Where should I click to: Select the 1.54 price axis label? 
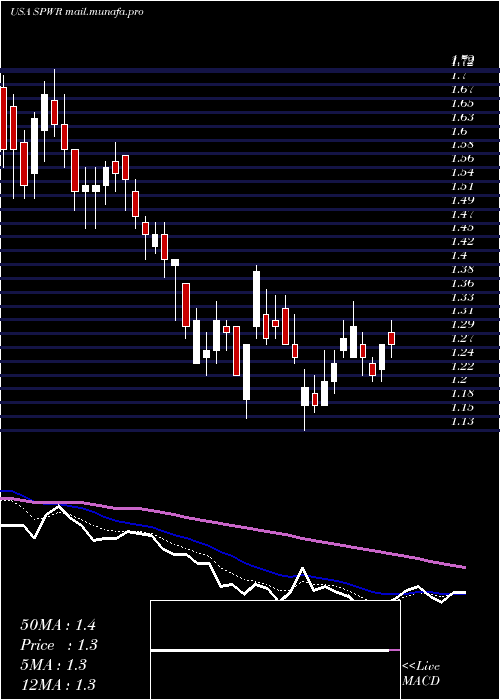[x=462, y=173]
